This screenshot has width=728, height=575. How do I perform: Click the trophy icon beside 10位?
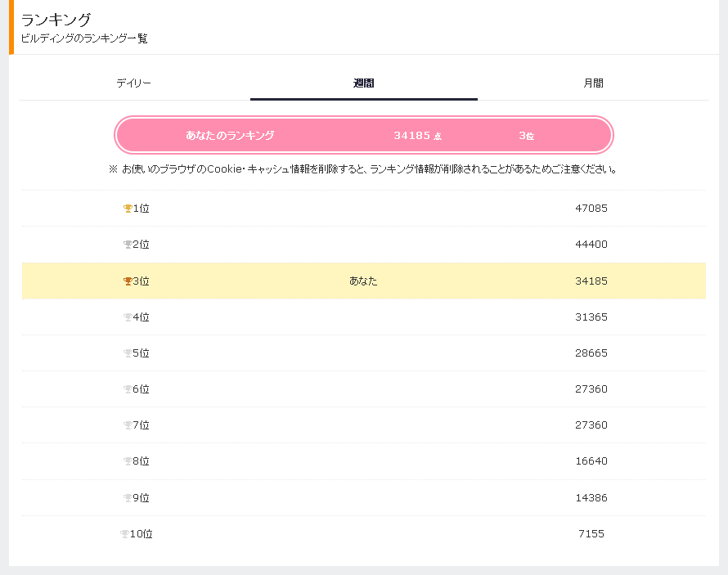(x=124, y=534)
